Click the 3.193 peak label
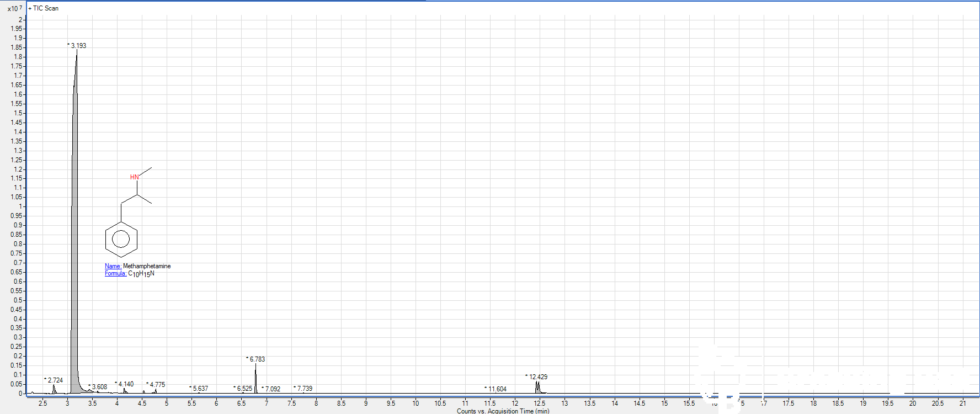Viewport: 980px width, 414px height. 78,46
